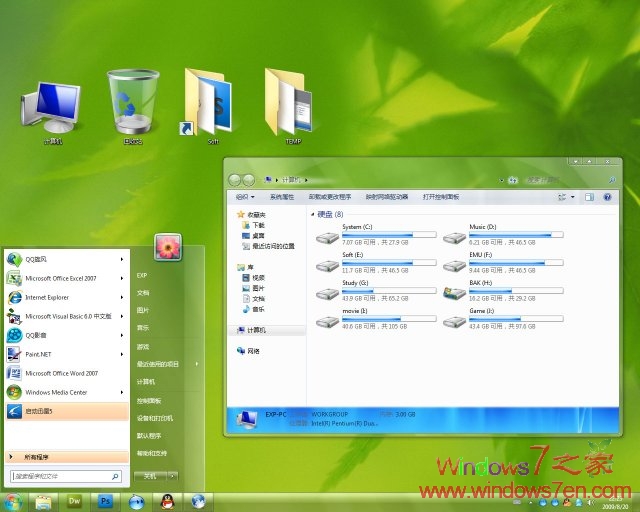Screen dimensions: 640x512
Task: Click the change view icon in Explorer toolbar
Action: pyautogui.click(x=562, y=197)
